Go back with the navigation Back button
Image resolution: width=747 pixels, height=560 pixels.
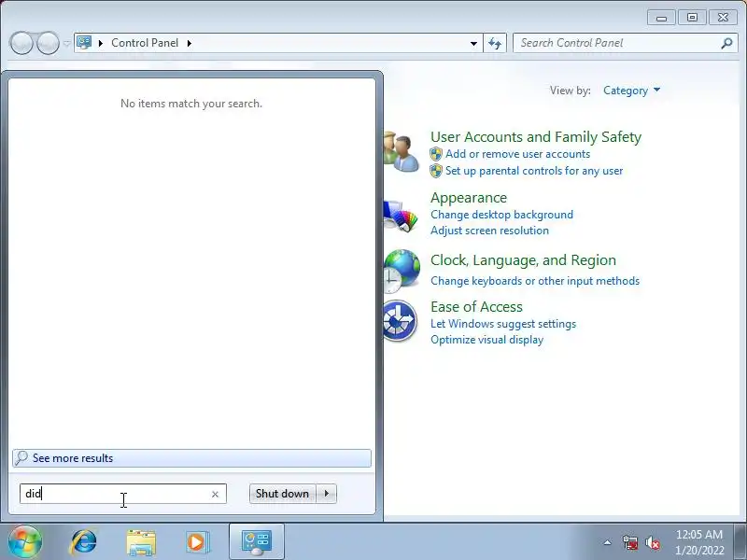coord(21,43)
